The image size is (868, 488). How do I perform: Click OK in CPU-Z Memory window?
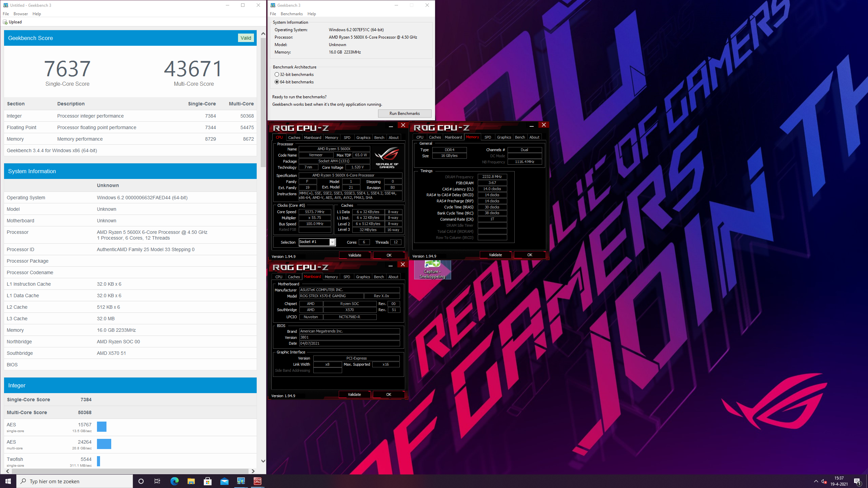tap(530, 255)
